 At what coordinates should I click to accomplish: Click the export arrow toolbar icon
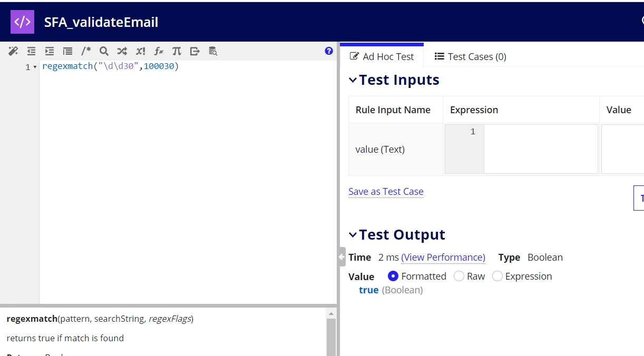point(195,51)
